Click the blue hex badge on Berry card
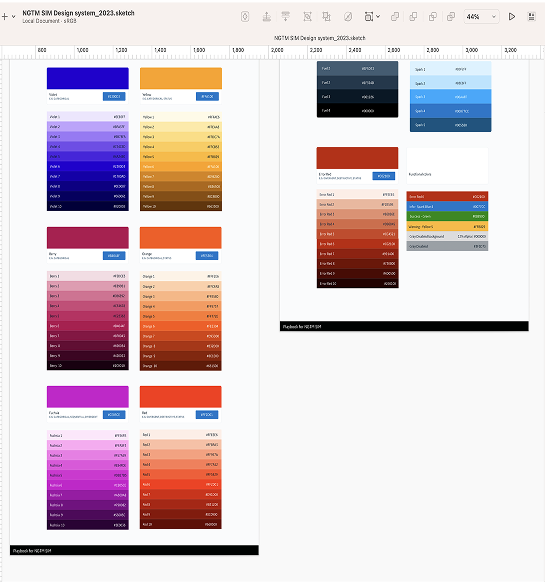545x585 pixels. tap(114, 256)
